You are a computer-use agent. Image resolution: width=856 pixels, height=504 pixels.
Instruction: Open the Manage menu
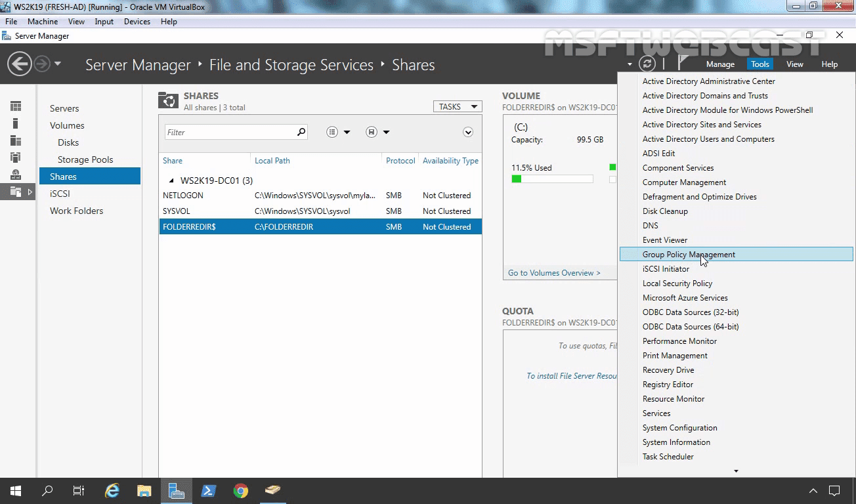720,64
